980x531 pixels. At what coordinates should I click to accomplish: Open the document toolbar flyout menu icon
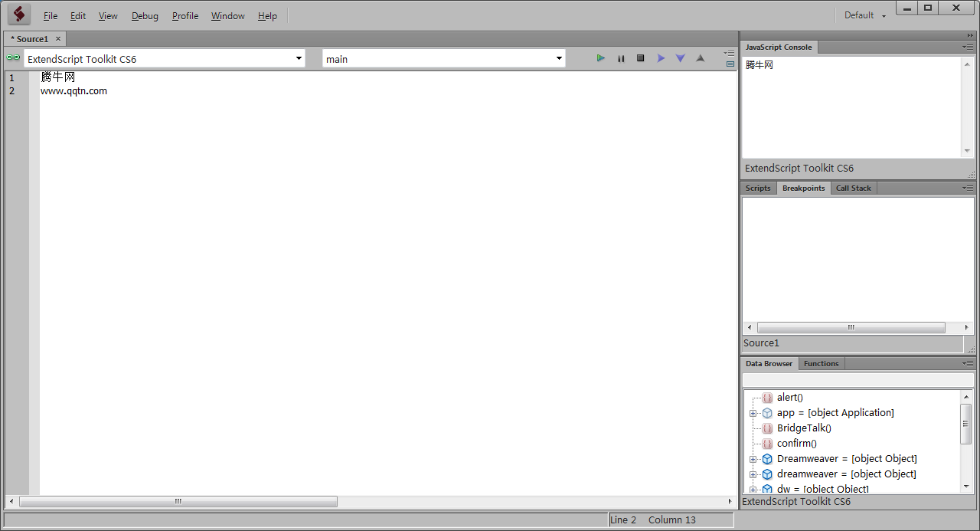pyautogui.click(x=730, y=53)
